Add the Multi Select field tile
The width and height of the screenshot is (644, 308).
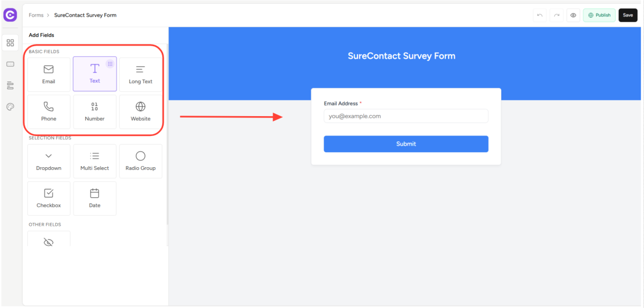click(94, 161)
